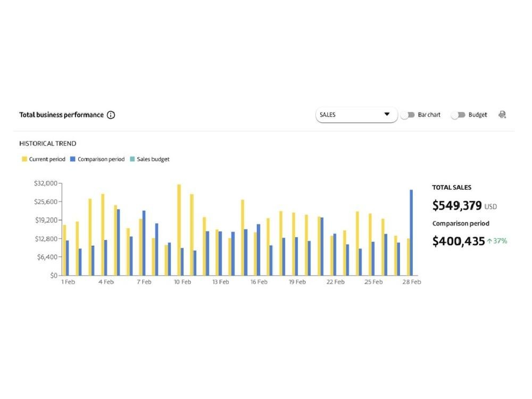Click the export/download report icon
This screenshot has height=399, width=532.
click(x=502, y=115)
